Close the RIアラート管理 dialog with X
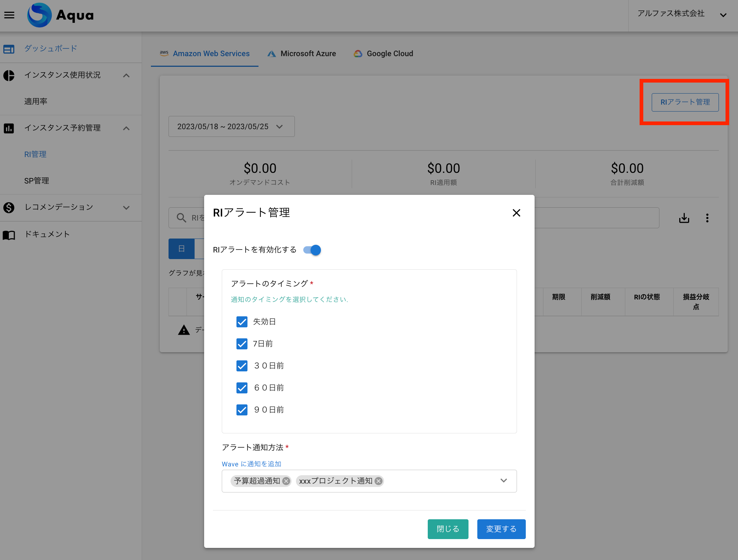 (x=516, y=213)
